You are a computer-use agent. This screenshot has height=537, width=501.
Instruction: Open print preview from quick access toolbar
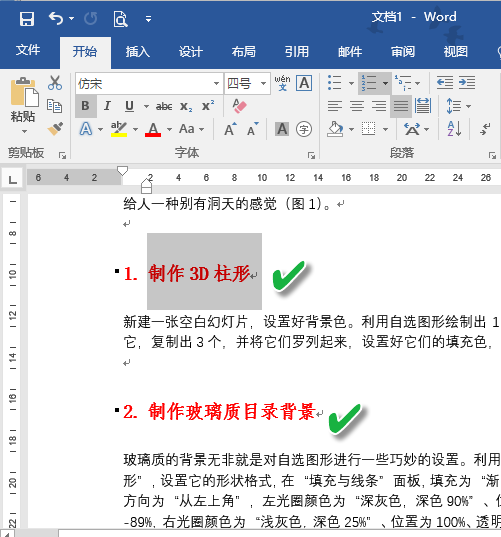tap(120, 19)
